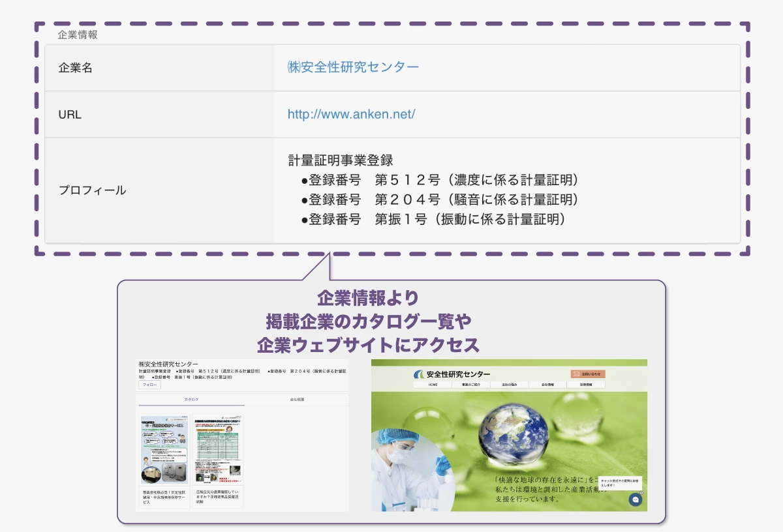
Task: Click the 製薬会社様必見 catalog caption text
Action: tap(163, 497)
